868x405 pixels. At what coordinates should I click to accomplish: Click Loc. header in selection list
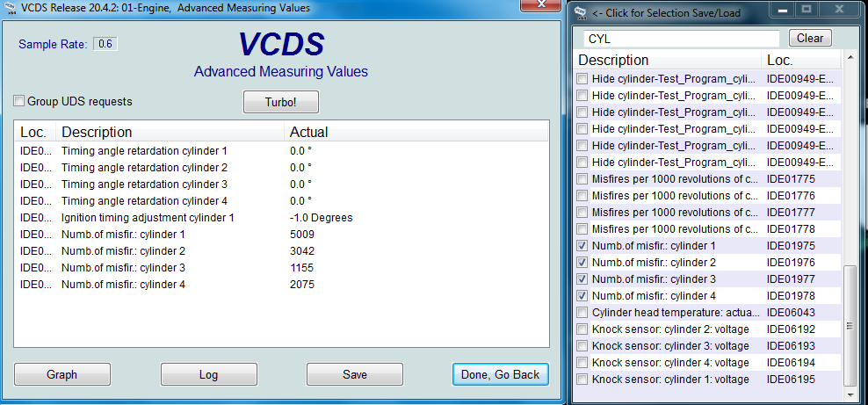[x=801, y=60]
